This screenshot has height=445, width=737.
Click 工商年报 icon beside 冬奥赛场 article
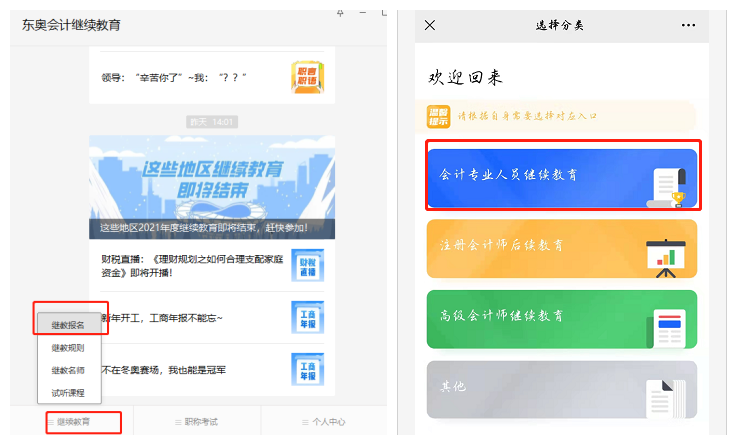307,369
